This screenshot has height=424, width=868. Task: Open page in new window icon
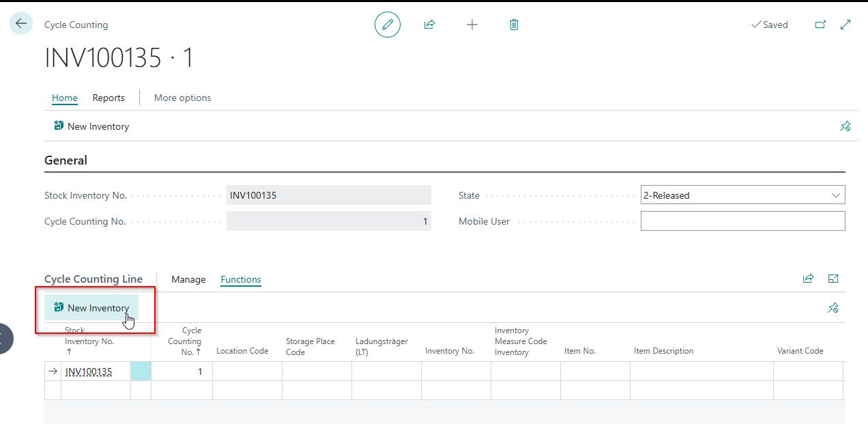pyautogui.click(x=820, y=25)
